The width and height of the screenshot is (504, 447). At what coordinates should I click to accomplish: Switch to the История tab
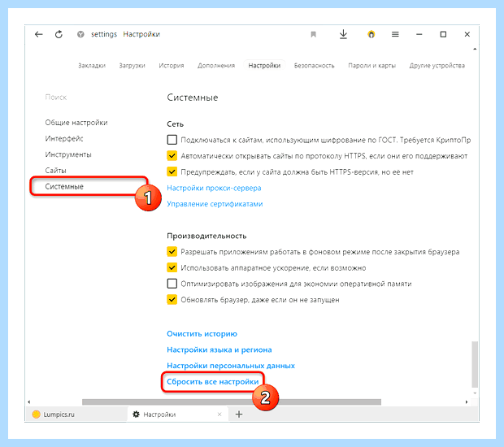[172, 66]
